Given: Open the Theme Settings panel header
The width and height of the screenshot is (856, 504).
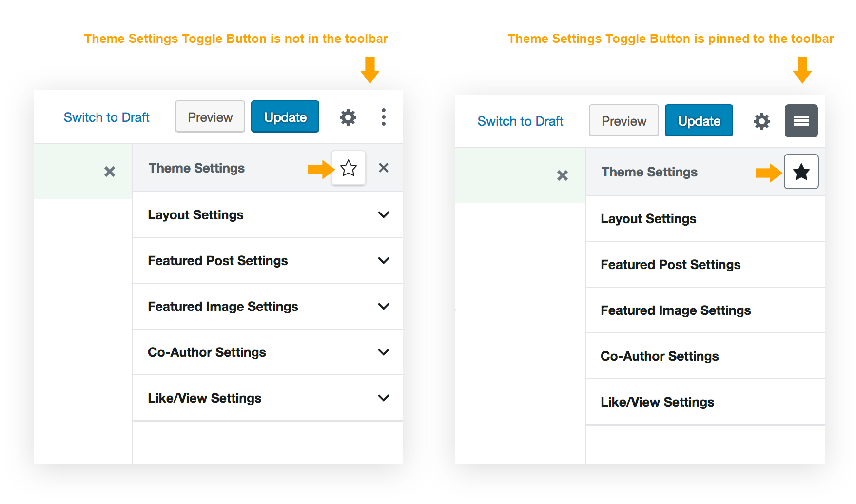Looking at the screenshot, I should coord(196,168).
